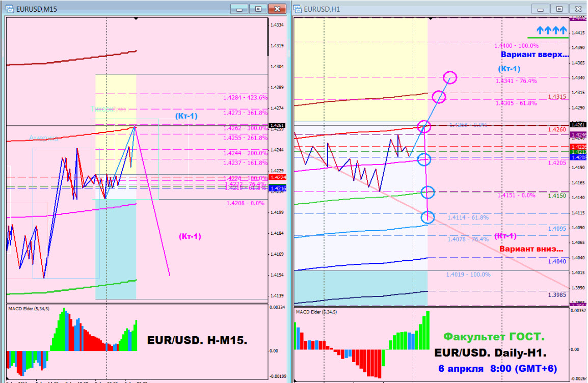This screenshot has width=588, height=383.
Task: Click the light blue 1.4095 level label
Action: 557,229
